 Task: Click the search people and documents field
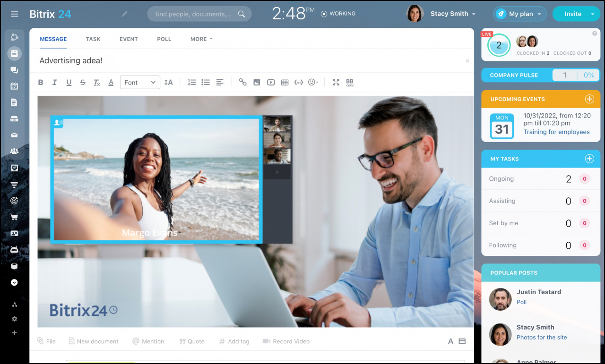[x=199, y=14]
